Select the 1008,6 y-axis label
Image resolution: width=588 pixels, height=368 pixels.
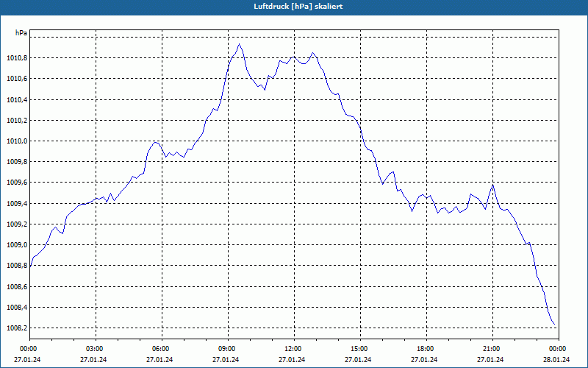16,287
